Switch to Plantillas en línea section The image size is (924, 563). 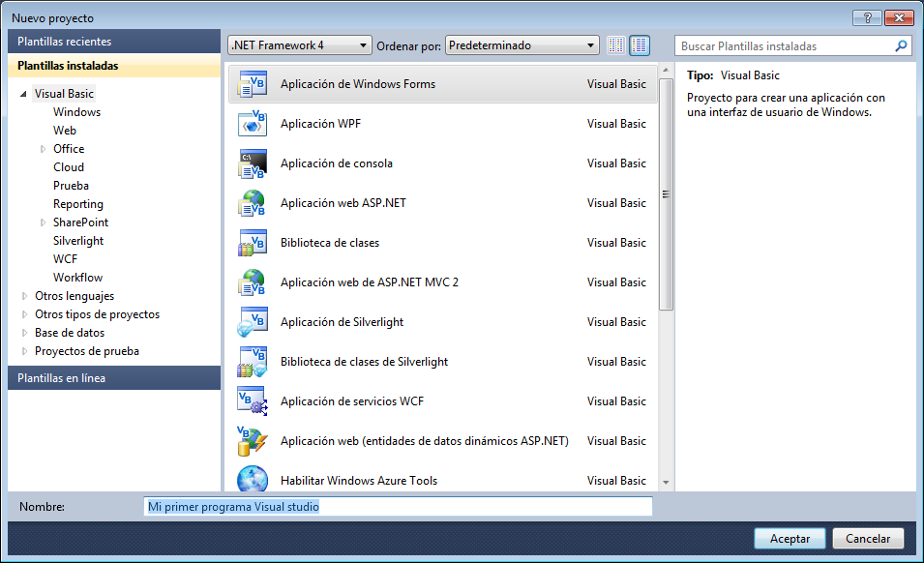point(113,377)
